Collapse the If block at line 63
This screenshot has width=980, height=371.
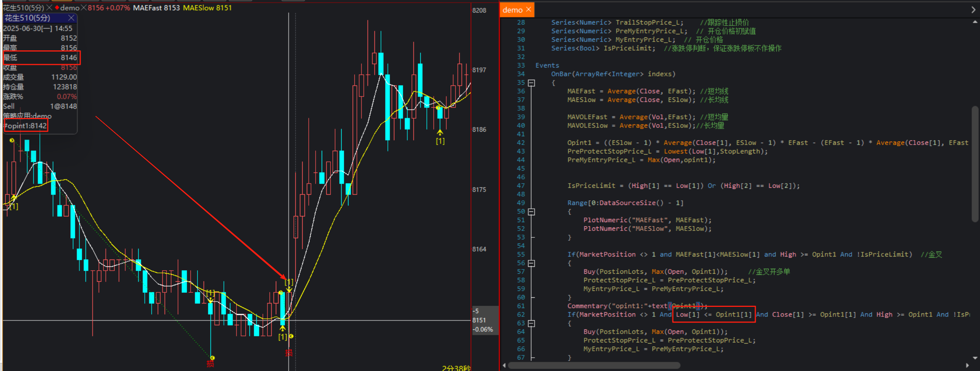click(531, 324)
